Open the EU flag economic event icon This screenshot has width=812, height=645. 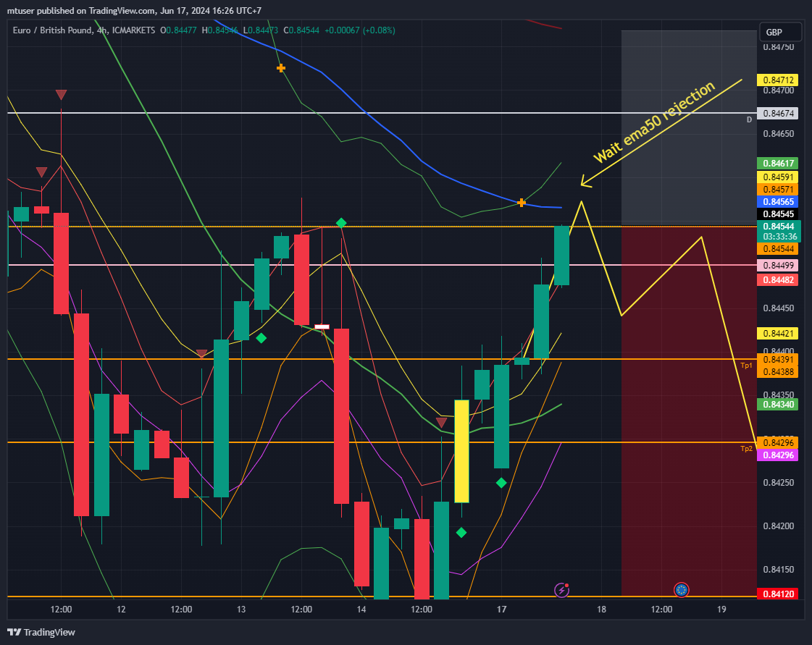682,589
